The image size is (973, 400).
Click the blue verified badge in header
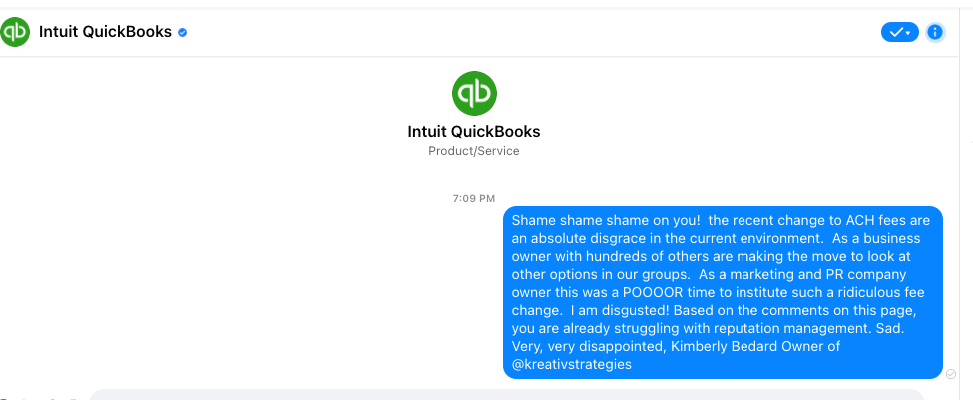[x=183, y=32]
